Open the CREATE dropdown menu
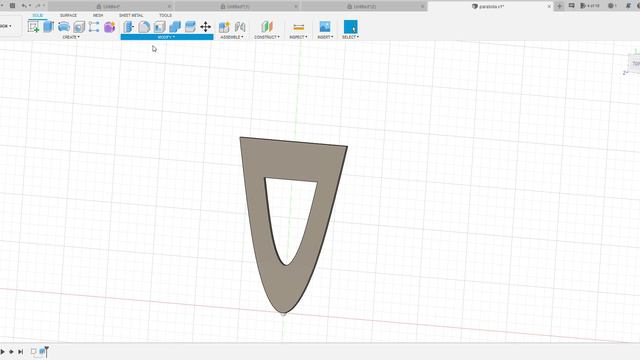This screenshot has height=360, width=640. pos(71,37)
